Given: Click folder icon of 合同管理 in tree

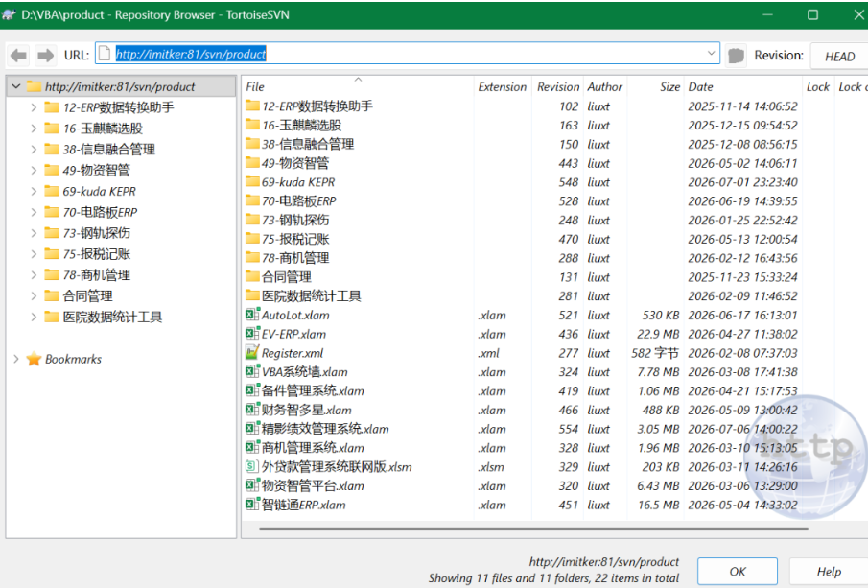Looking at the screenshot, I should pyautogui.click(x=52, y=295).
